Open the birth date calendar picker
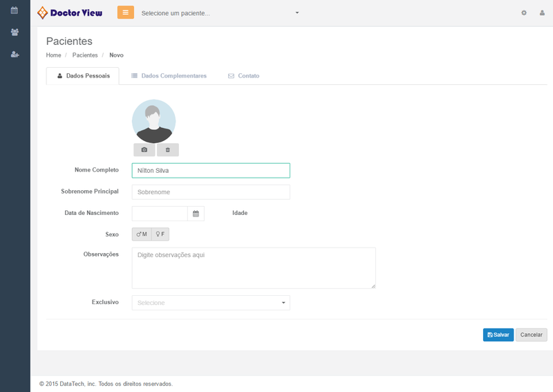Image resolution: width=553 pixels, height=392 pixels. tap(196, 214)
